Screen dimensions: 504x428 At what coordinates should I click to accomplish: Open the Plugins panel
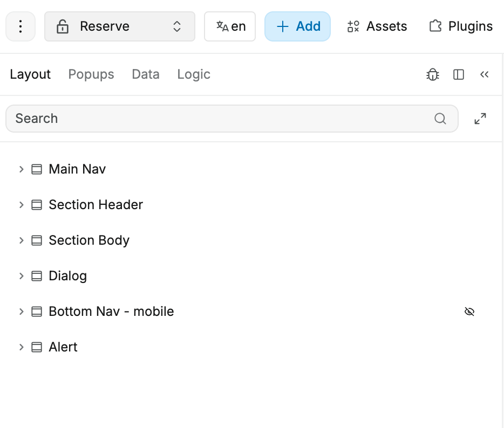tap(461, 26)
